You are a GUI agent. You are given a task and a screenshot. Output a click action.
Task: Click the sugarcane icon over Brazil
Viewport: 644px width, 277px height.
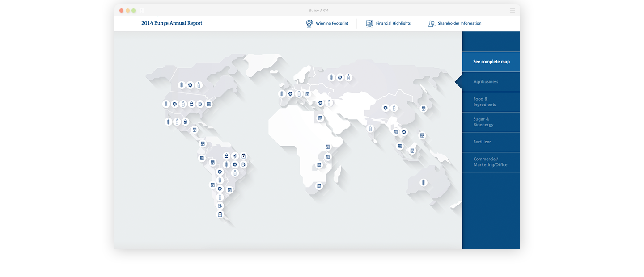[235, 156]
